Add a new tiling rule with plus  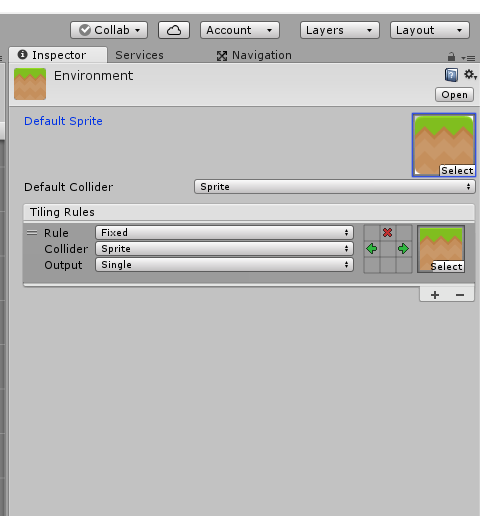[x=435, y=295]
